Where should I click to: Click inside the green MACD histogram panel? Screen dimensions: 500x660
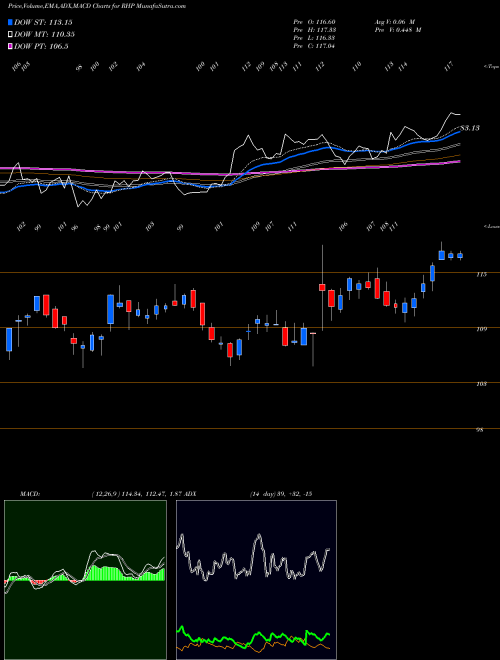[x=85, y=580]
